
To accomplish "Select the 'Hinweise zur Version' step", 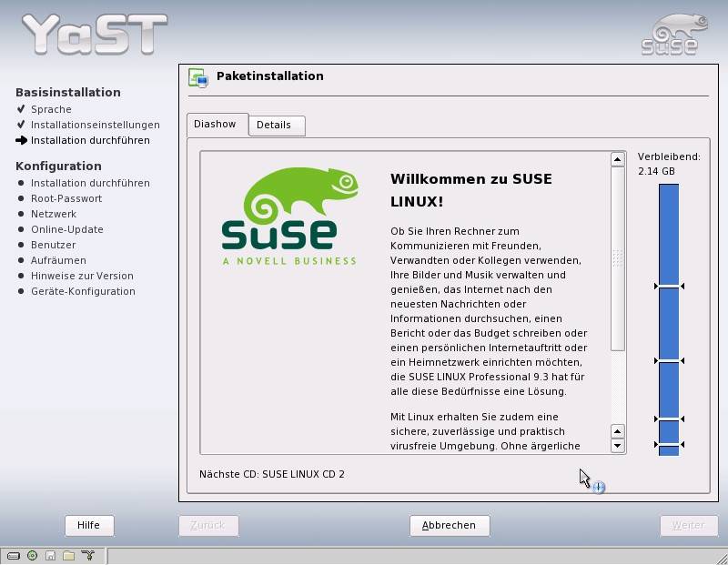I will coord(82,276).
